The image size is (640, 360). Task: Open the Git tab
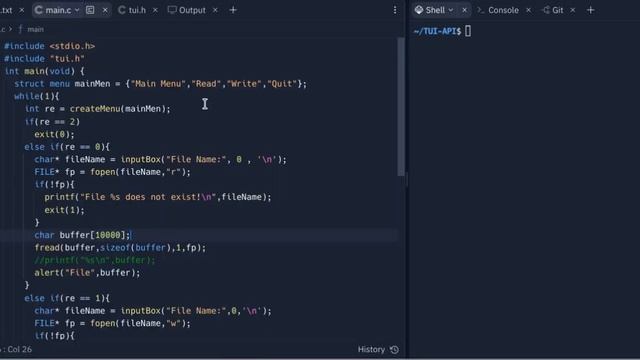click(557, 10)
